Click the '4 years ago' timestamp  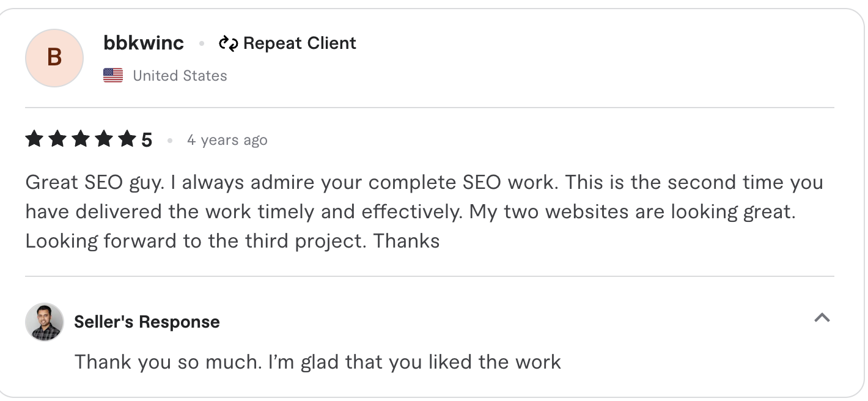[x=227, y=139]
